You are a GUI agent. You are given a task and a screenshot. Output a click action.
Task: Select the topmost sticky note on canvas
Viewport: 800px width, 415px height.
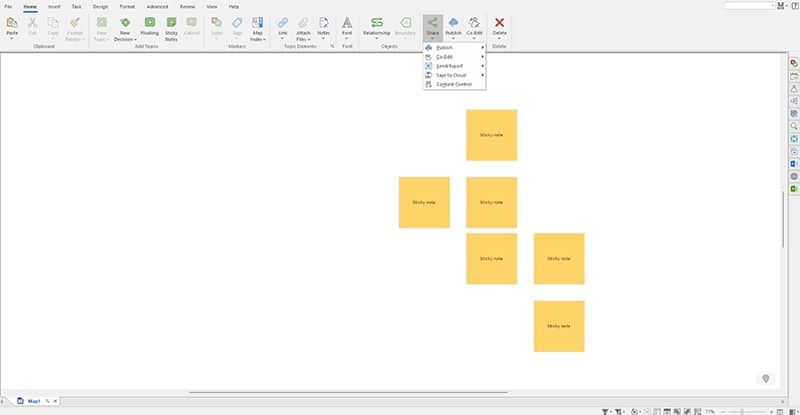491,135
